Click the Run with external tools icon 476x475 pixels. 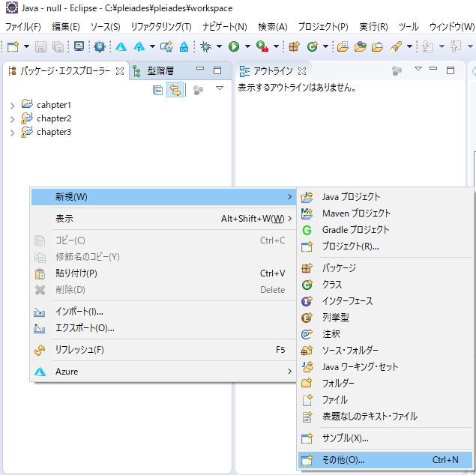pyautogui.click(x=262, y=46)
